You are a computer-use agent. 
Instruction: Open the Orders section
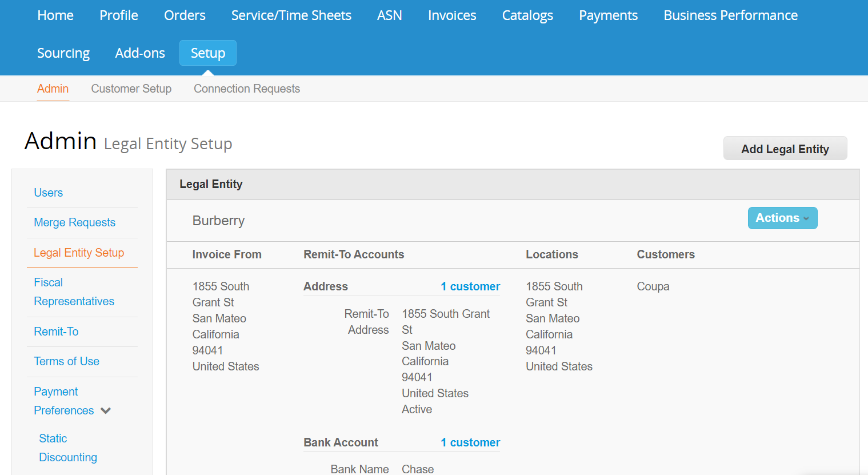coord(185,15)
